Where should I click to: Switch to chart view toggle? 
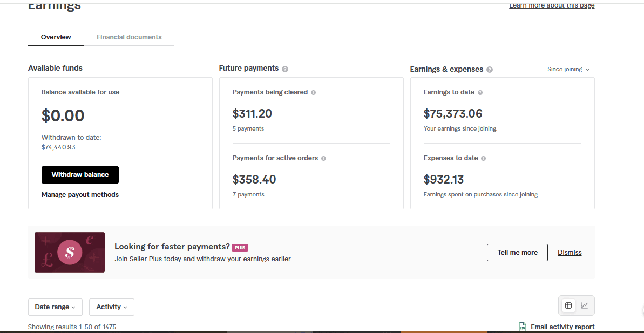click(585, 305)
